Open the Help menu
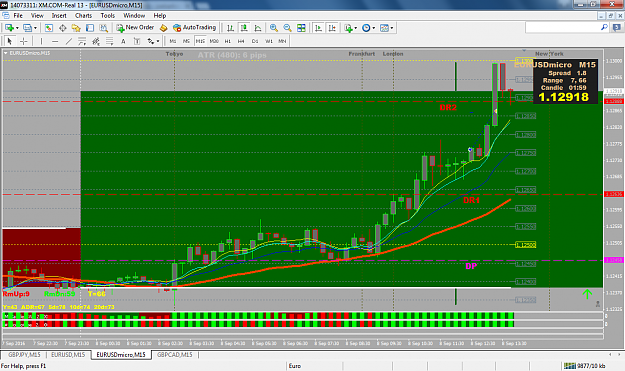The image size is (625, 371). (x=160, y=16)
